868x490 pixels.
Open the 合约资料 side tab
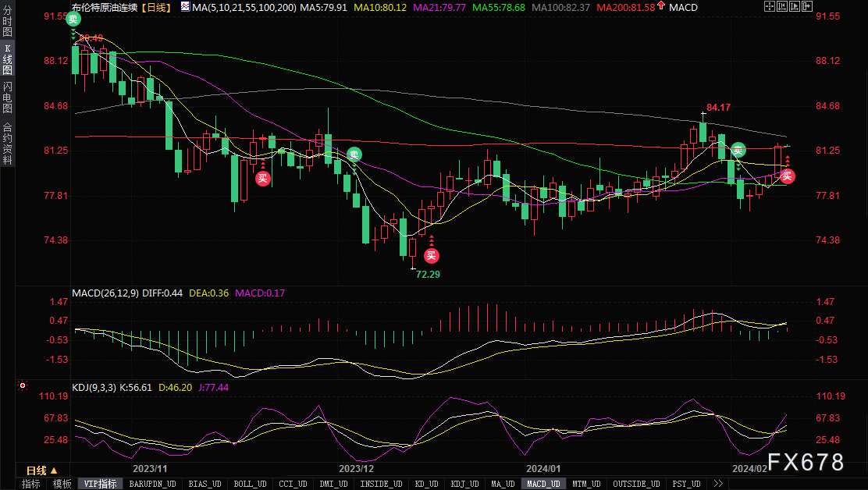7,144
